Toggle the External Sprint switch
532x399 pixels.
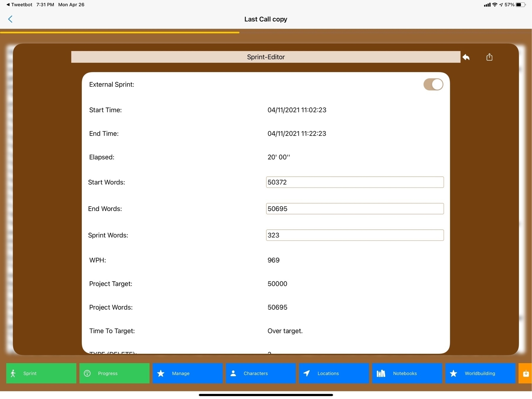click(433, 84)
